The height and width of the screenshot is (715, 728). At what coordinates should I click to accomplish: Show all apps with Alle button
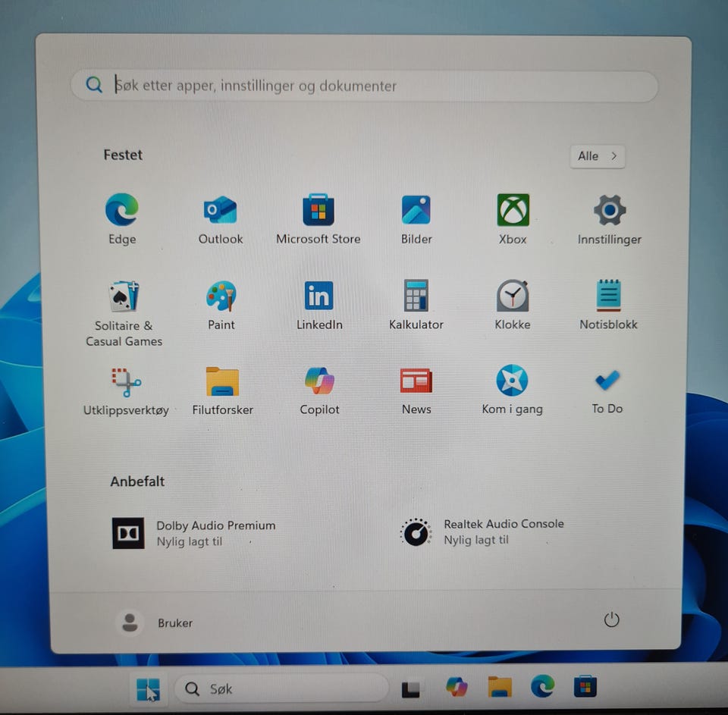point(597,156)
